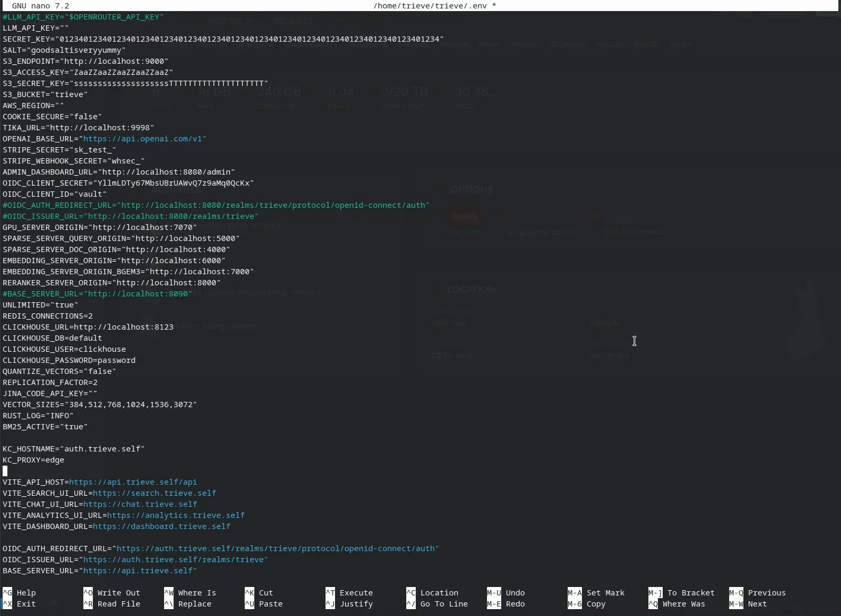Click the ^Q Where Was shortcut
This screenshot has width=841, height=616.
click(677, 604)
